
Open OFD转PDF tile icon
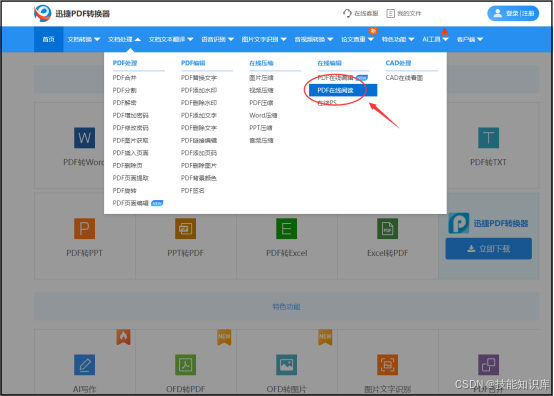pos(185,365)
